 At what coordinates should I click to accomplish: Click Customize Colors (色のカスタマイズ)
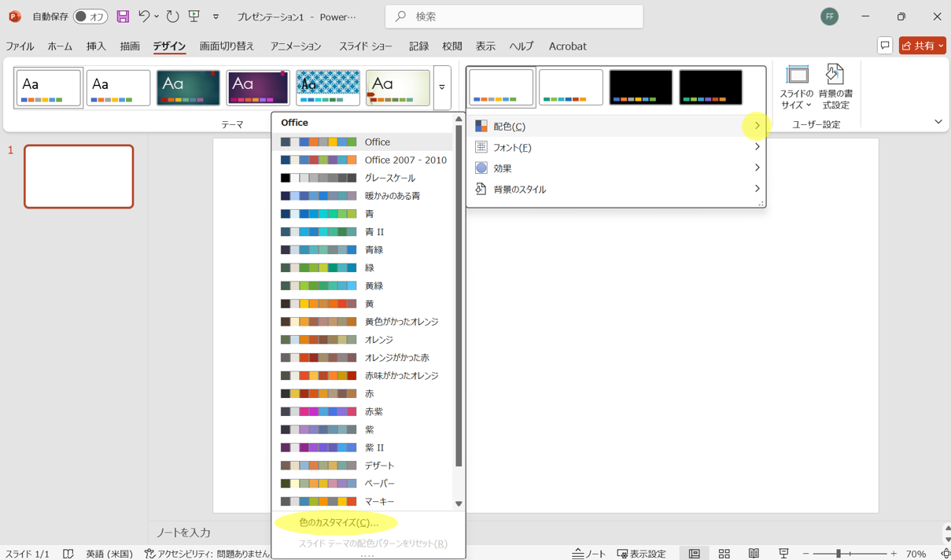(339, 523)
